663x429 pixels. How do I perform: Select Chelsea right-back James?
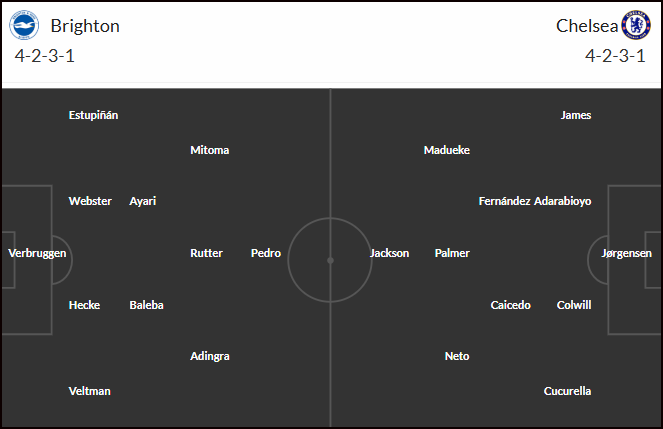(x=576, y=115)
